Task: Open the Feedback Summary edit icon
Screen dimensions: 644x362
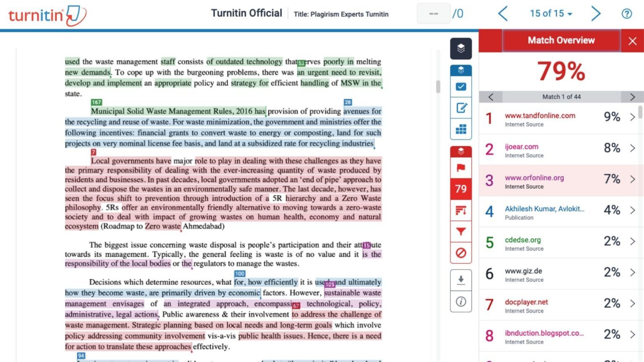Action: [461, 108]
